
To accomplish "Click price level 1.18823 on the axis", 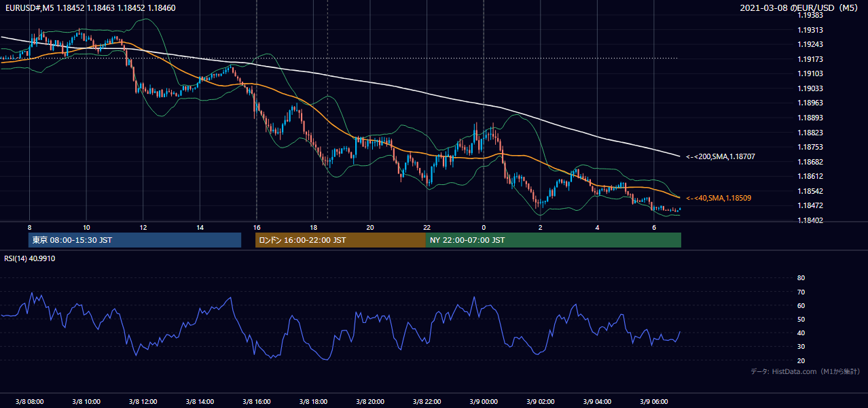I will [810, 133].
